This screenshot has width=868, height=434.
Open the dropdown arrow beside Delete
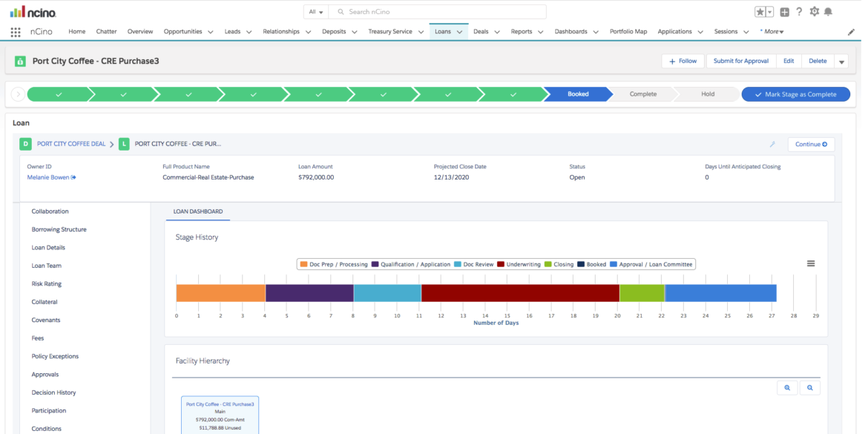(x=841, y=61)
